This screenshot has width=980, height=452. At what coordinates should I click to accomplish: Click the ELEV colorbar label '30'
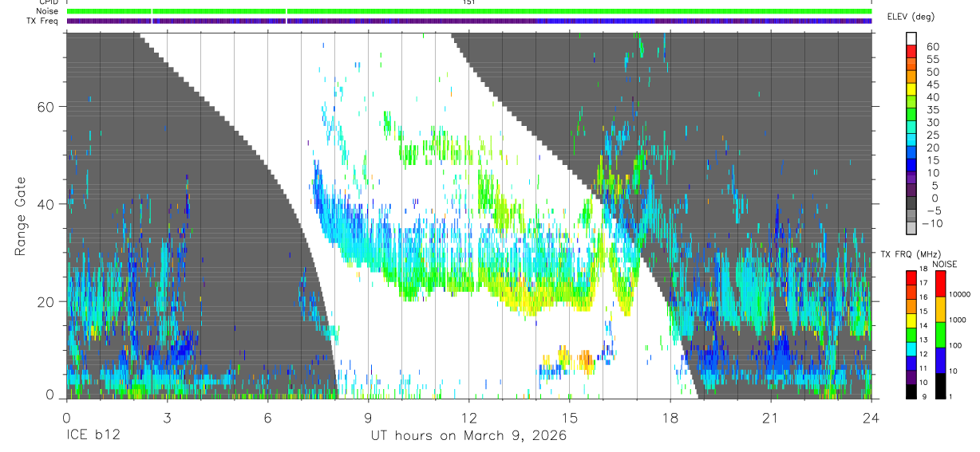(x=933, y=123)
